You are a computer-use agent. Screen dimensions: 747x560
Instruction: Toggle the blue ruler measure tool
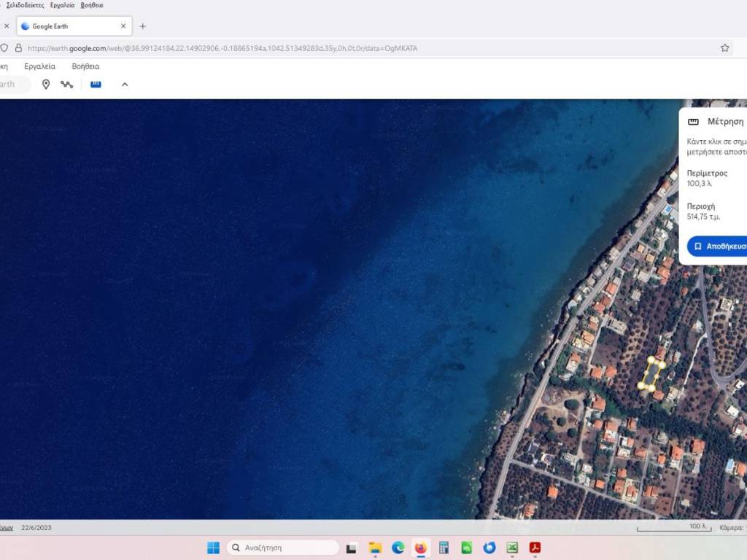point(96,85)
